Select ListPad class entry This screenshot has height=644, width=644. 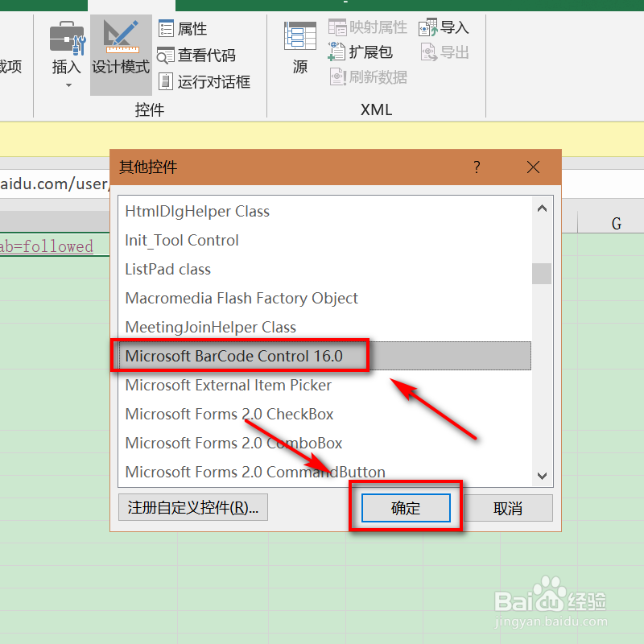324,269
